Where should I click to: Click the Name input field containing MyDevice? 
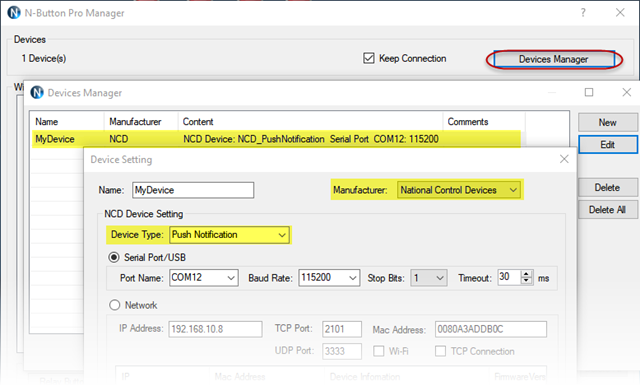click(x=193, y=190)
